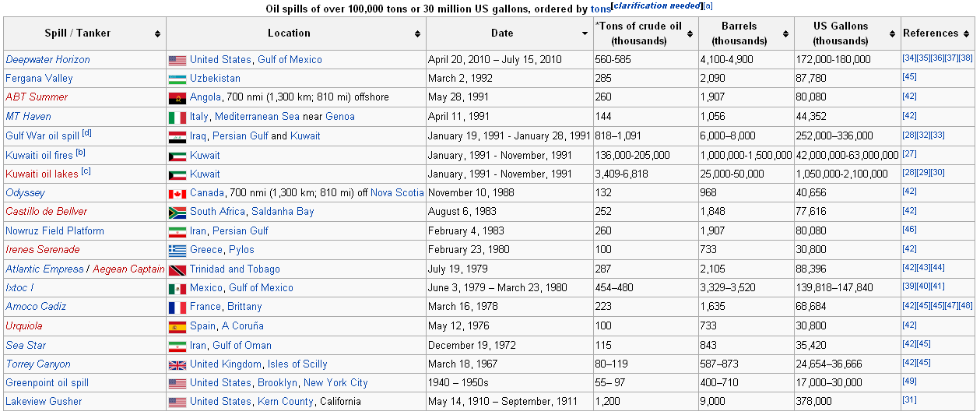The height and width of the screenshot is (415, 980).
Task: Select the '1,000,000-1,500,000' barrels cell
Action: click(745, 156)
